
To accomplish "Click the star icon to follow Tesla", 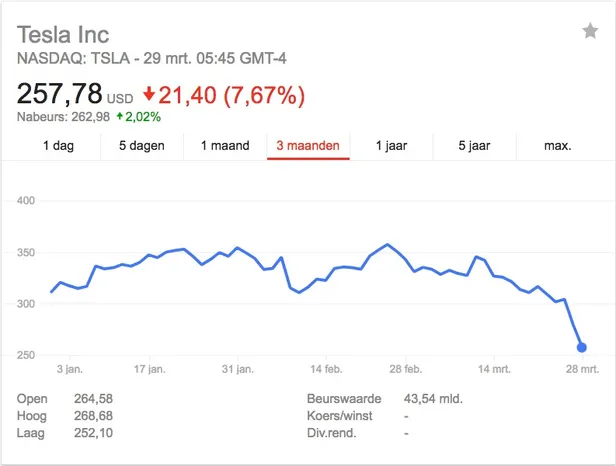I will (x=590, y=31).
